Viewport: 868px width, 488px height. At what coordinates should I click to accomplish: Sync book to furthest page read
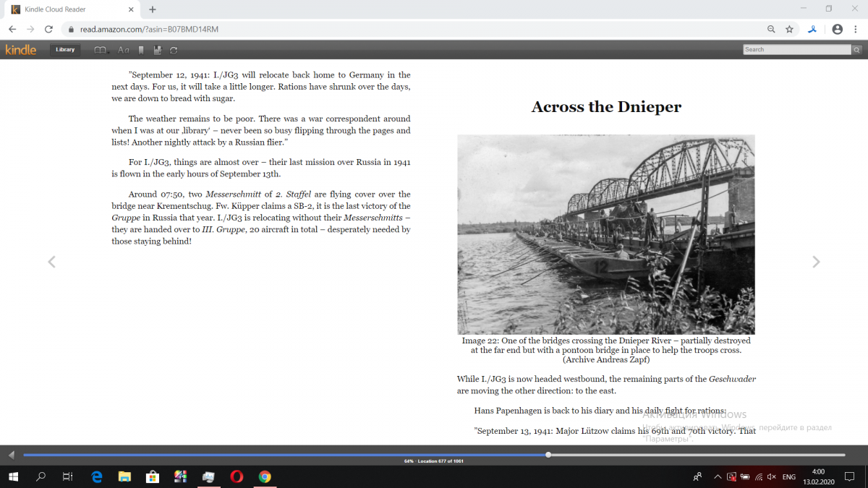coord(174,50)
